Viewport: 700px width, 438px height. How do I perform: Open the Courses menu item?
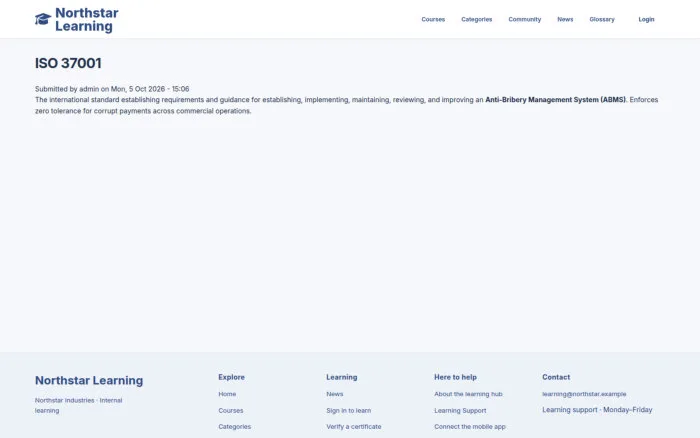click(x=433, y=19)
